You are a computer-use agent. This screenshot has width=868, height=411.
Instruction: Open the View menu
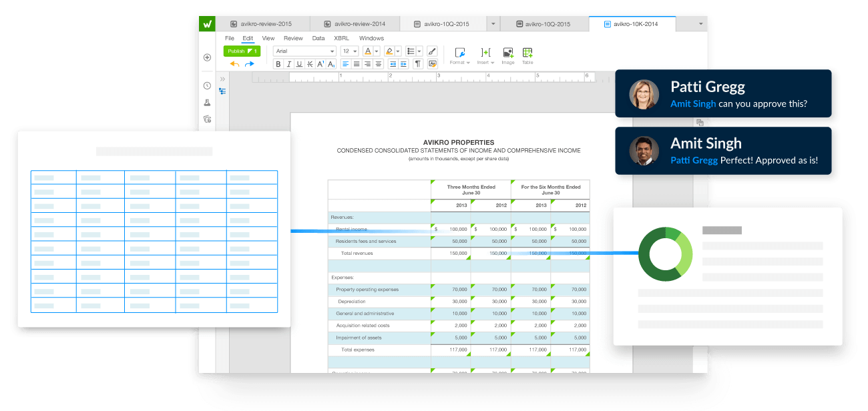(268, 38)
